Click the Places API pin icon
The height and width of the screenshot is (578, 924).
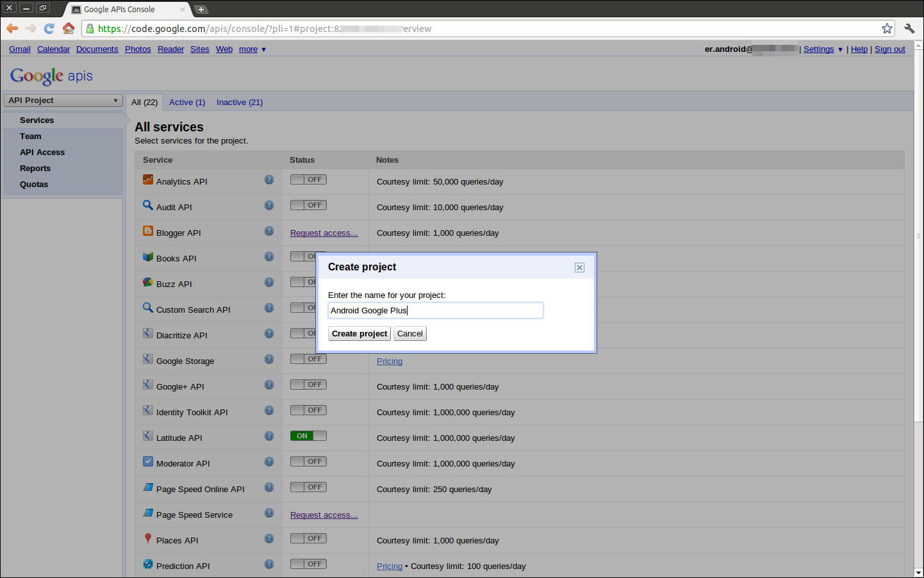[x=148, y=539]
